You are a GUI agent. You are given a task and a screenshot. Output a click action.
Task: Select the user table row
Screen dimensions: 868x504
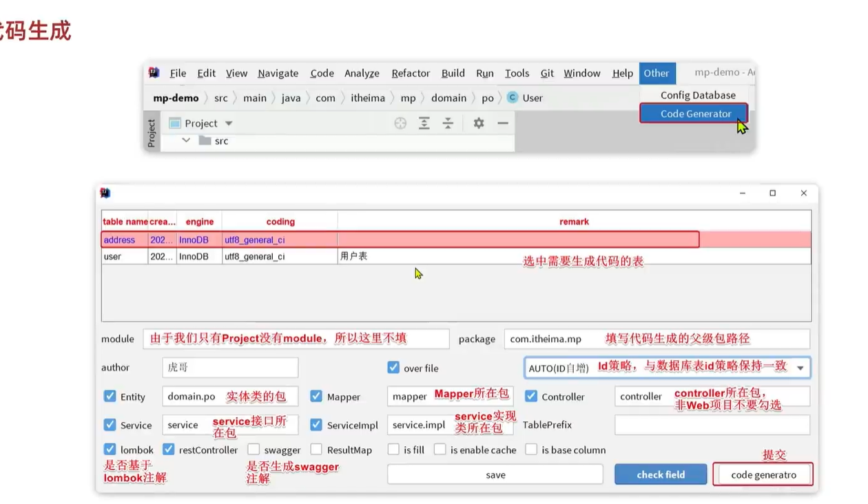456,256
